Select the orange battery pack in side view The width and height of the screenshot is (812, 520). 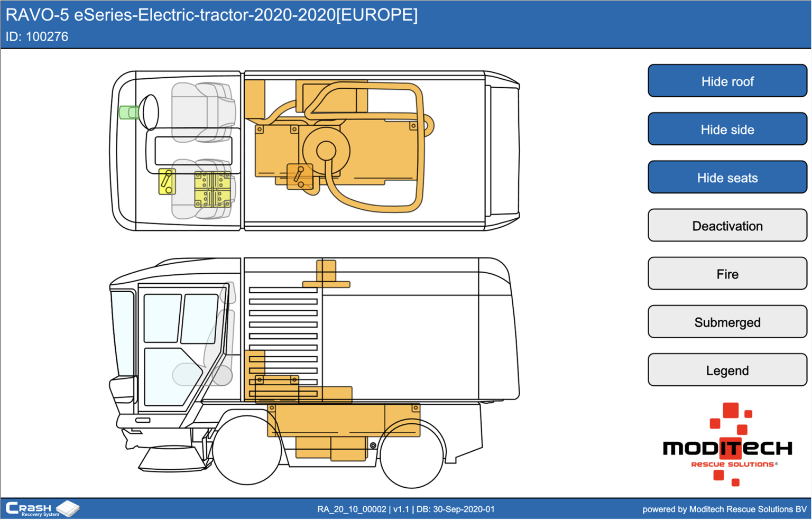point(344,421)
